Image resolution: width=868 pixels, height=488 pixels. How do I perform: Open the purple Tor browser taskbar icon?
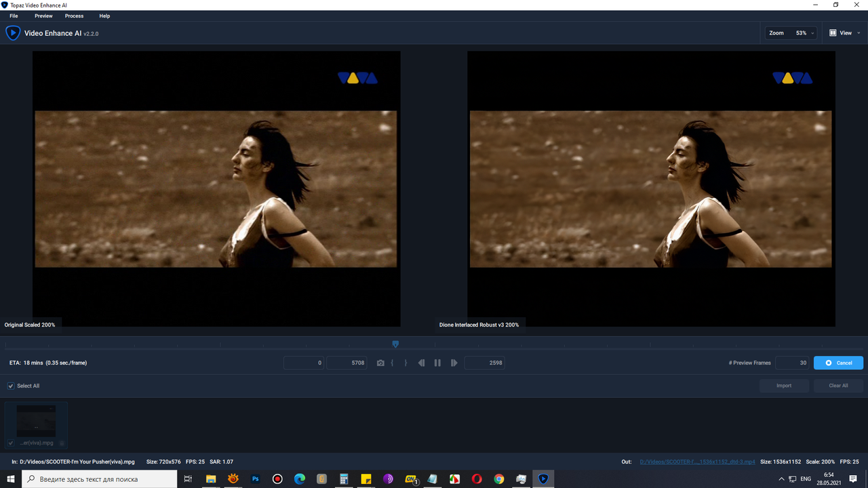388,479
